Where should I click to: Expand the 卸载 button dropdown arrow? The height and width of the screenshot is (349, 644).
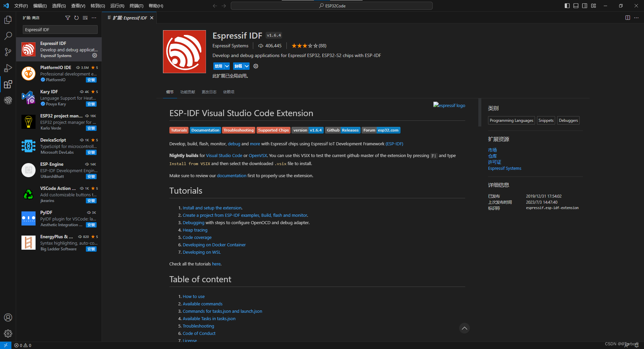tap(246, 66)
